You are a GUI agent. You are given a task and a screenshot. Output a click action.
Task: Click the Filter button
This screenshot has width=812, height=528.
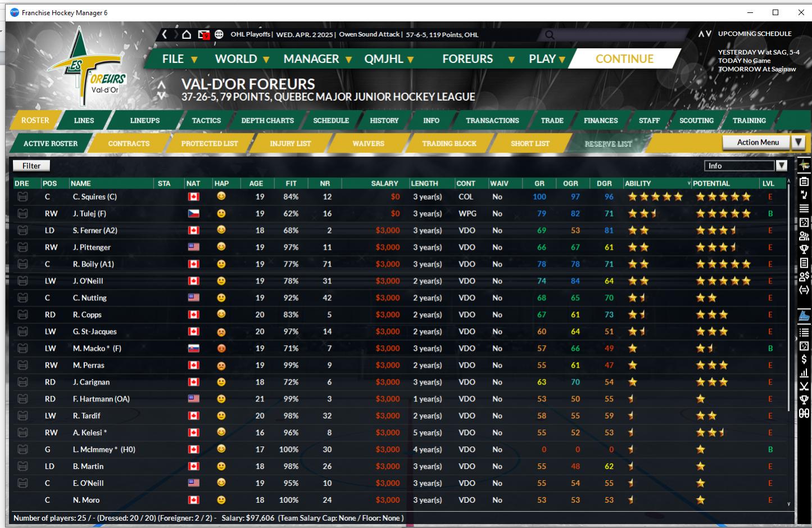click(x=31, y=166)
